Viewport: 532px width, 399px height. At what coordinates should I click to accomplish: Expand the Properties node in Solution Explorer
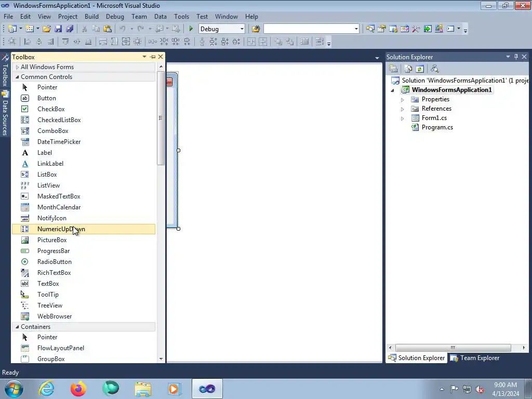[403, 100]
